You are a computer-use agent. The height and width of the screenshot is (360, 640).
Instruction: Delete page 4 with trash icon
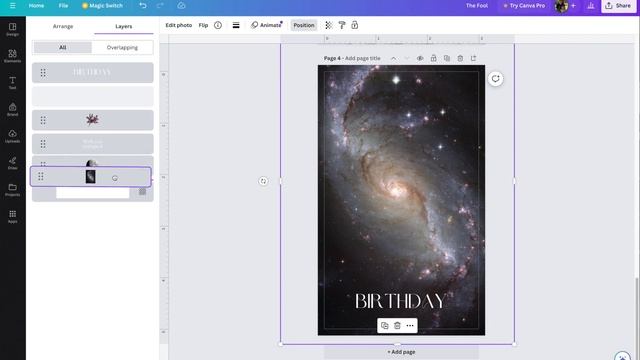coord(460,58)
